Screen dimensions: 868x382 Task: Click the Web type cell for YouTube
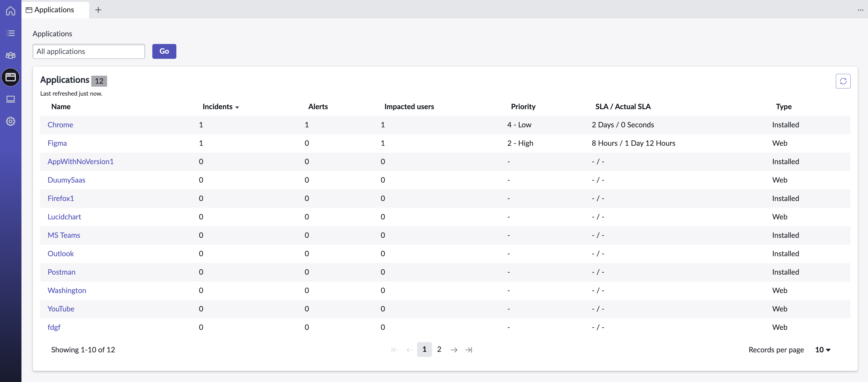780,309
